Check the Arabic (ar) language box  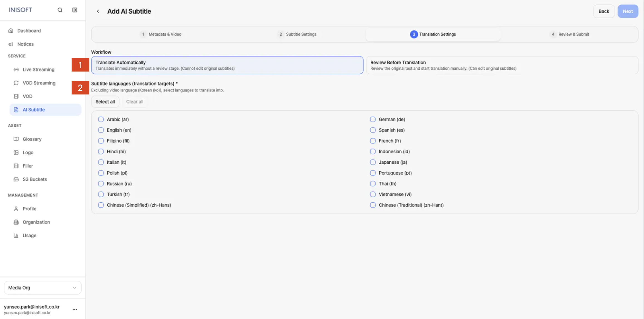tap(101, 119)
